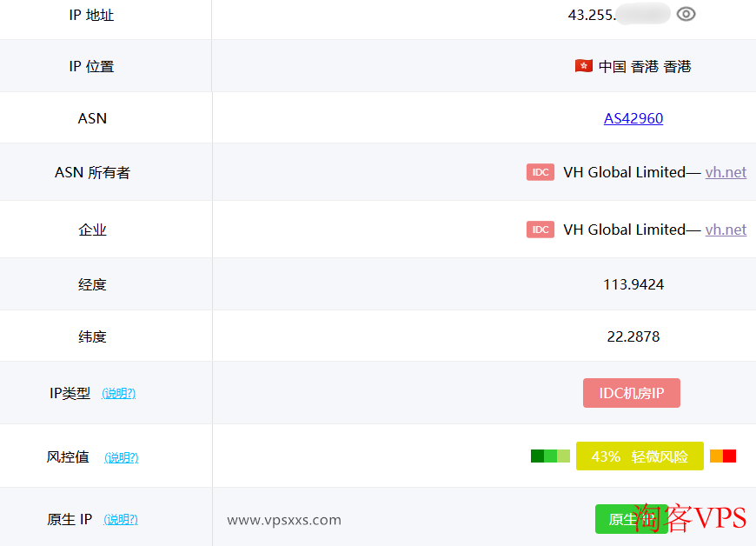Click the flag icon before 中国 香港
Viewport: 756px width, 546px height.
click(583, 66)
